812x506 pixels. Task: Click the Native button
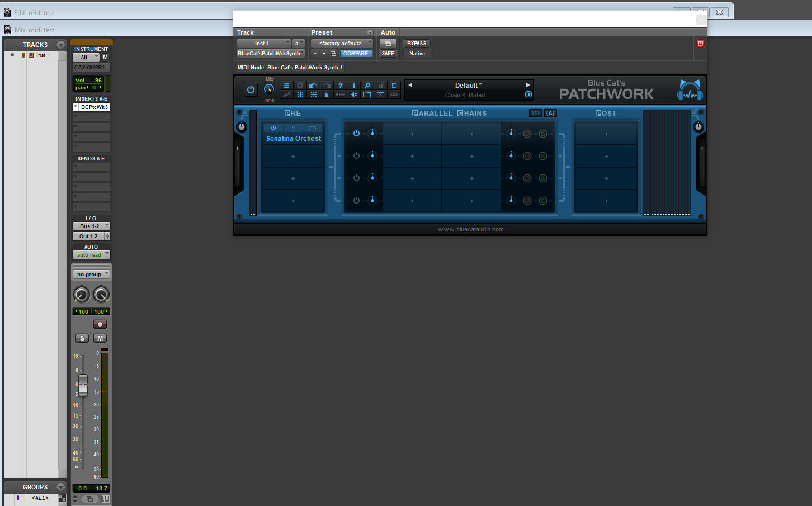[x=417, y=54]
